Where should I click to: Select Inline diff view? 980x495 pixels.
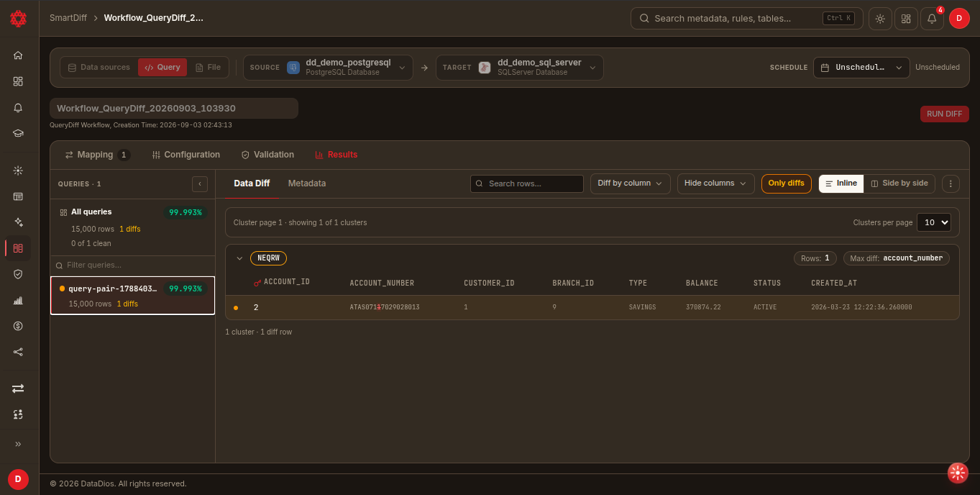[841, 183]
